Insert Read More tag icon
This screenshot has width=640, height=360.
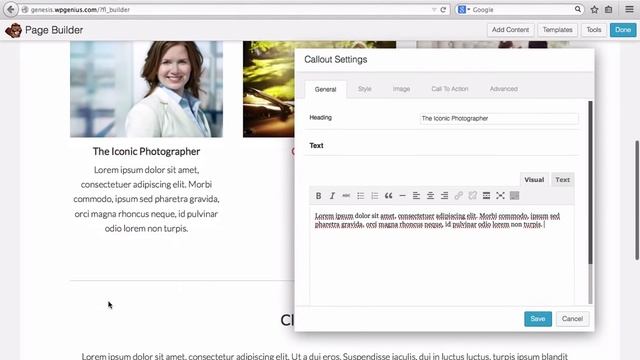(486, 196)
